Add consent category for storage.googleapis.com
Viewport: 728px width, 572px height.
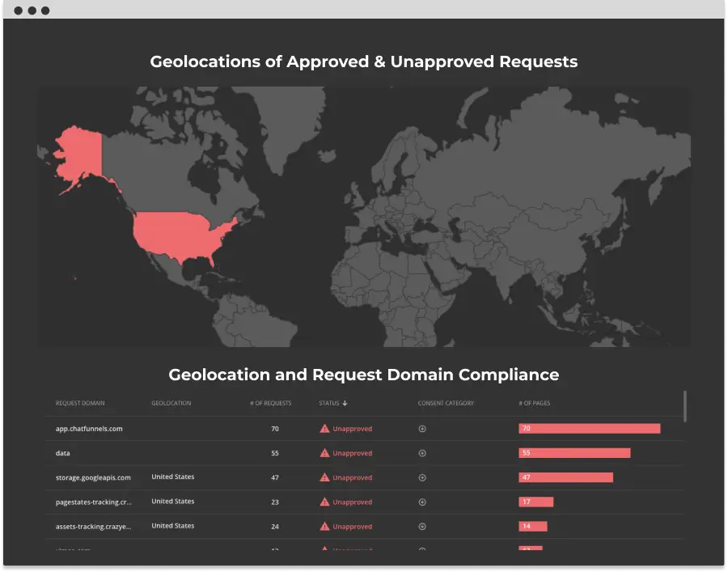click(x=422, y=478)
